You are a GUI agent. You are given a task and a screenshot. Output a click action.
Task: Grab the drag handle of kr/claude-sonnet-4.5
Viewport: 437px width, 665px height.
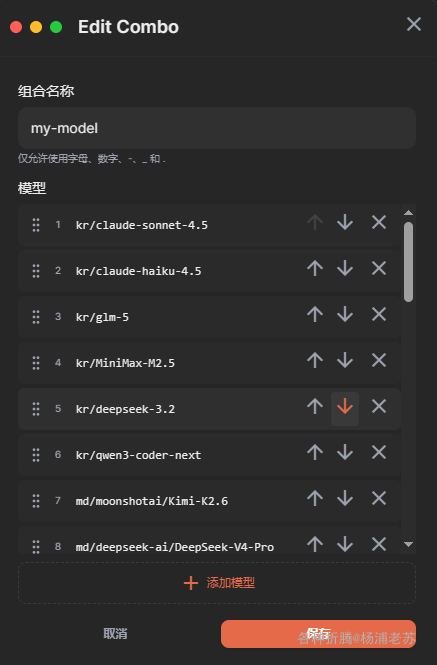pos(36,225)
